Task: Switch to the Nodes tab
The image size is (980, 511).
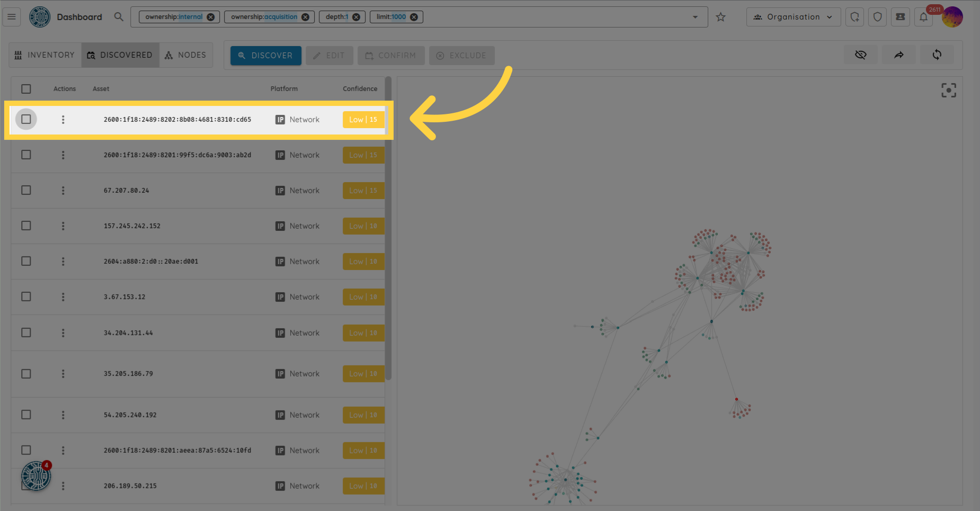Action: pyautogui.click(x=185, y=55)
